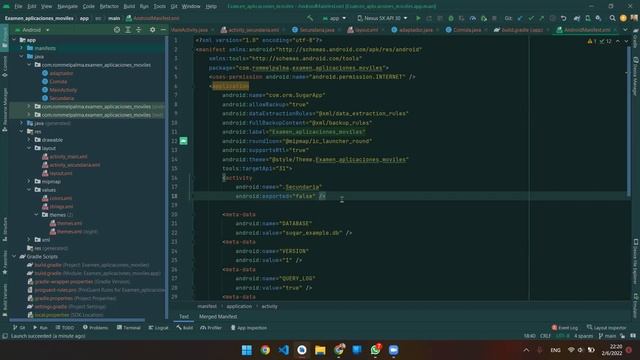Collapse the java folder
Viewport: 640px width, 360px height.
click(22, 56)
